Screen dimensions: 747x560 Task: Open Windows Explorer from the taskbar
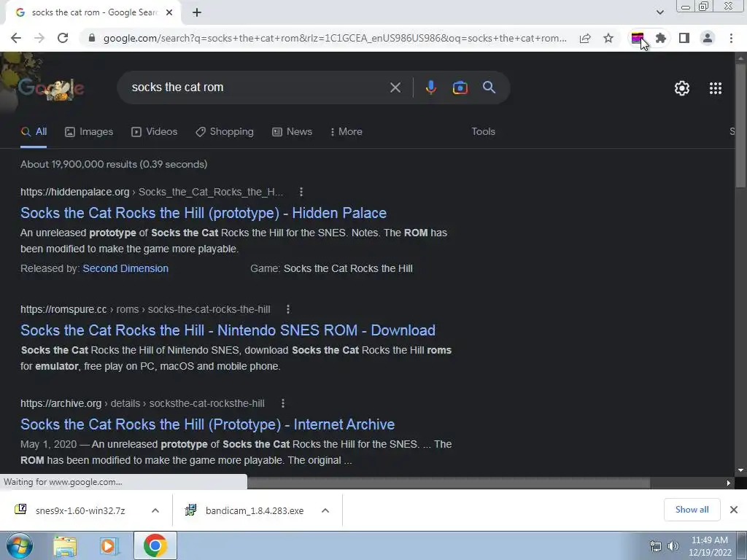(x=65, y=545)
